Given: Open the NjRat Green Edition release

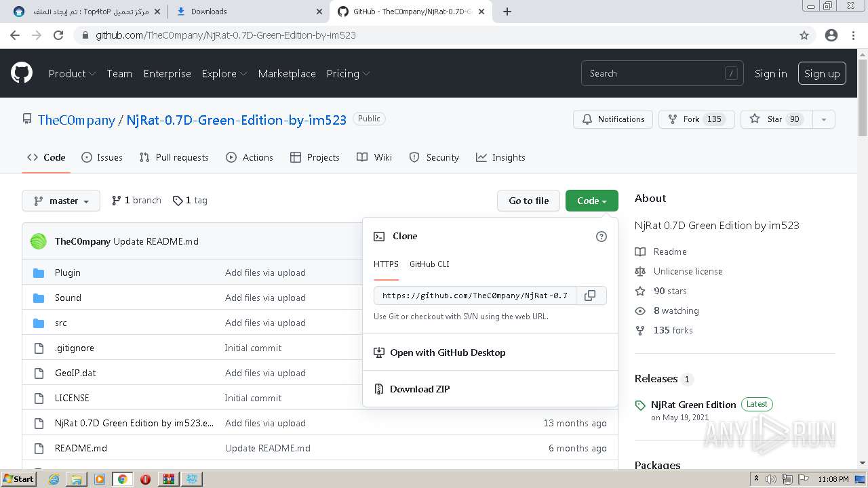Looking at the screenshot, I should click(x=693, y=405).
